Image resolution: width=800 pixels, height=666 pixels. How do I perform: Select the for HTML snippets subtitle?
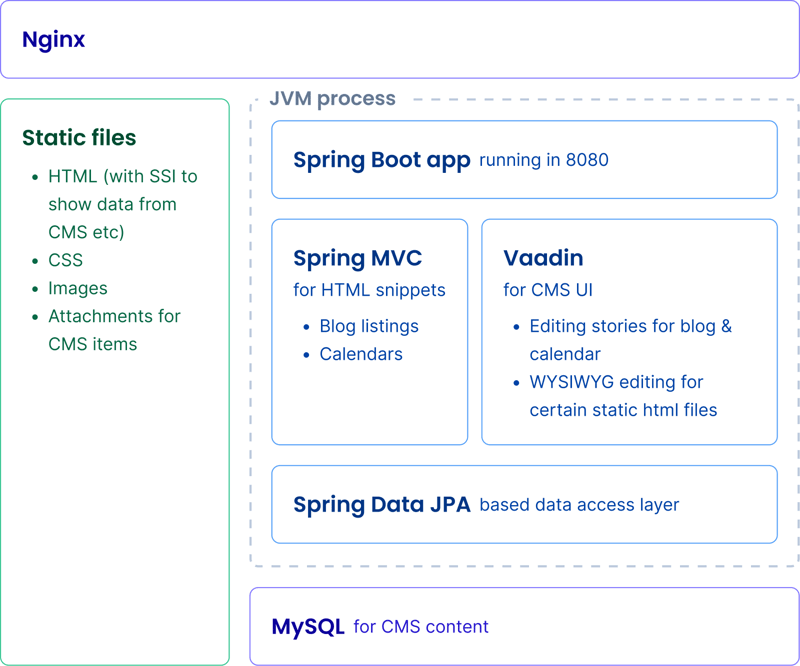tap(370, 290)
